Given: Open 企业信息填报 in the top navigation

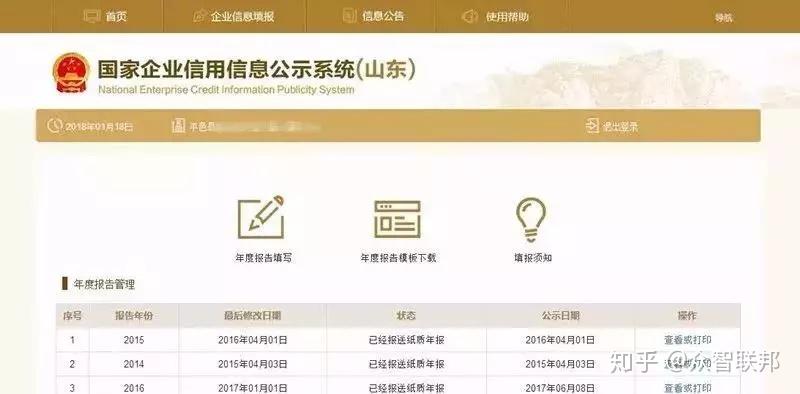Looking at the screenshot, I should tap(242, 16).
